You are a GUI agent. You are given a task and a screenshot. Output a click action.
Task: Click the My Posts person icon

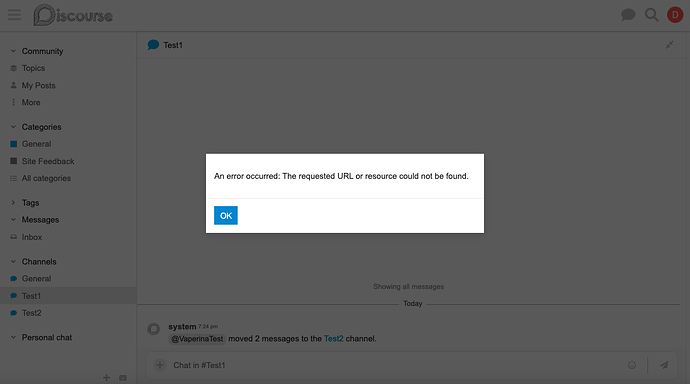14,85
